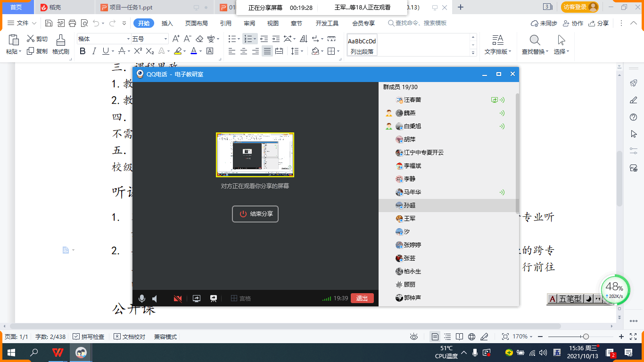Screen dimensions: 644x362
Task: Click the paste clipboard icon
Action: coord(14,40)
